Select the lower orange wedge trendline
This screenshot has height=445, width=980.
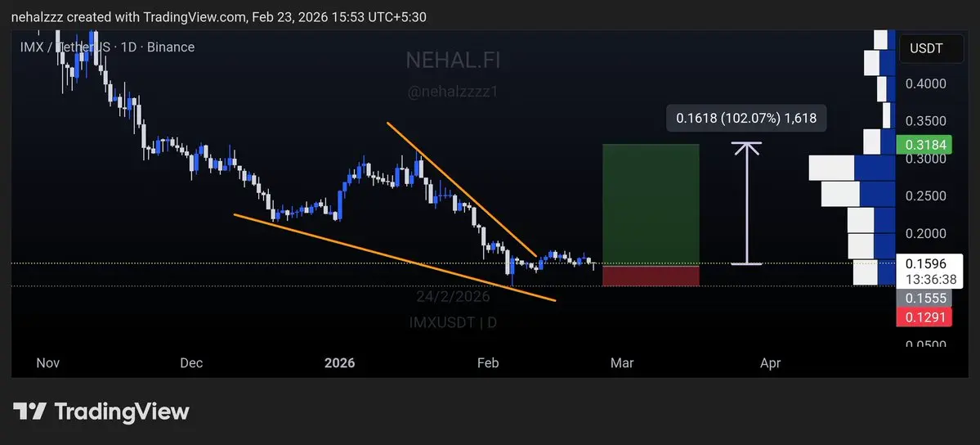[x=395, y=257]
